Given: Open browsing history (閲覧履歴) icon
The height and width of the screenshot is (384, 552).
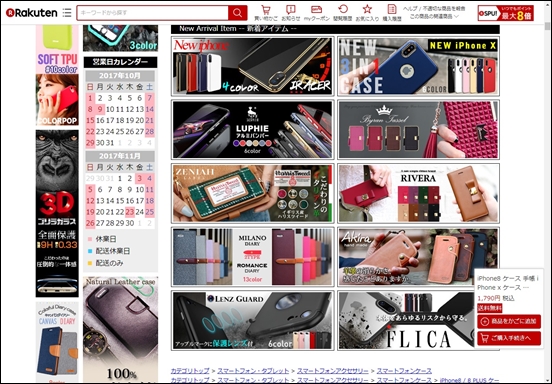Looking at the screenshot, I should [343, 13].
